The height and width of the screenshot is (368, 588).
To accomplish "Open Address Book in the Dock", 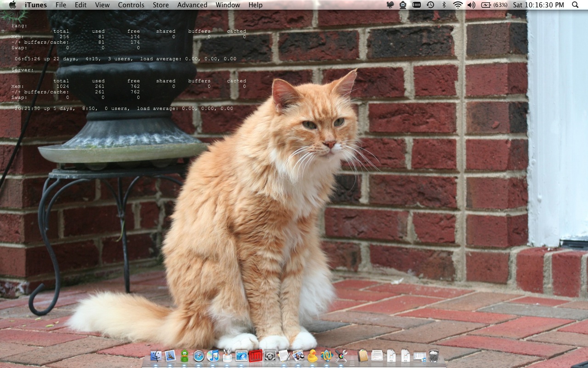I will point(363,355).
